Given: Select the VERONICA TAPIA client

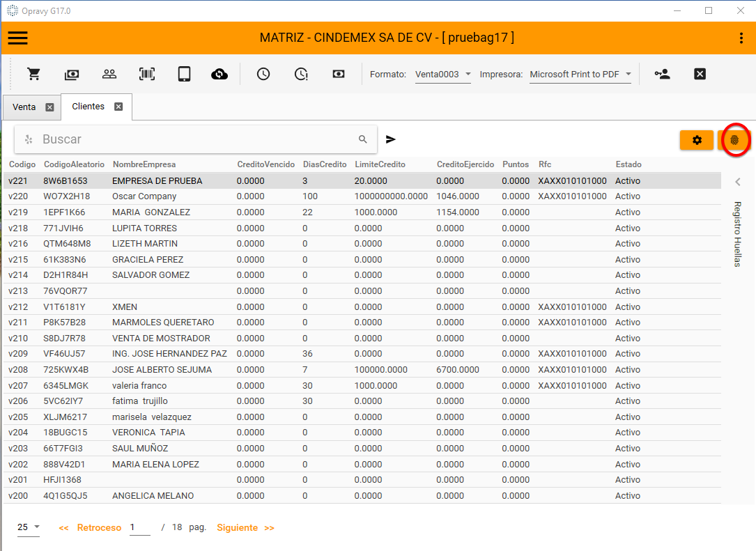Looking at the screenshot, I should [x=362, y=433].
